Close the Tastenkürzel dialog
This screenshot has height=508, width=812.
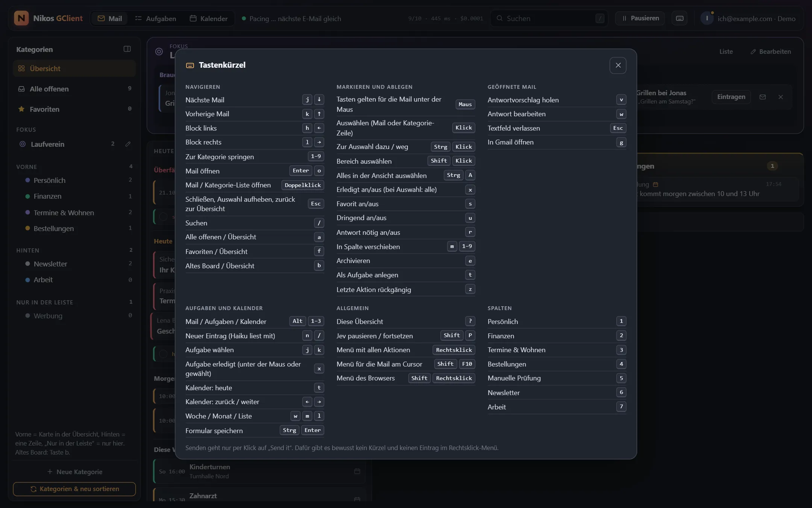point(618,65)
